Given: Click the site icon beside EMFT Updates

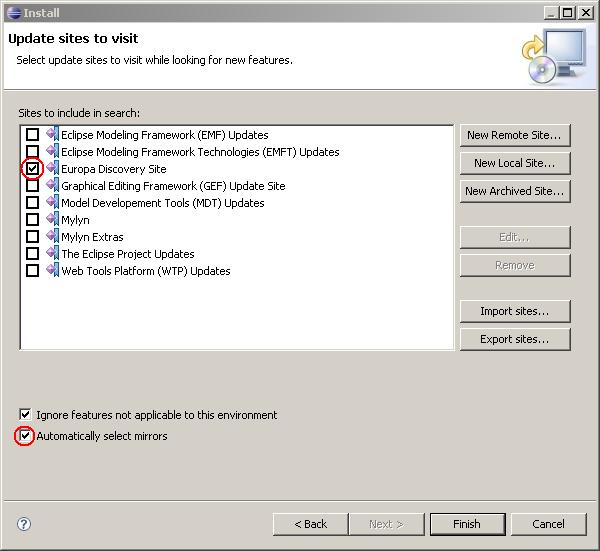Looking at the screenshot, I should point(53,151).
